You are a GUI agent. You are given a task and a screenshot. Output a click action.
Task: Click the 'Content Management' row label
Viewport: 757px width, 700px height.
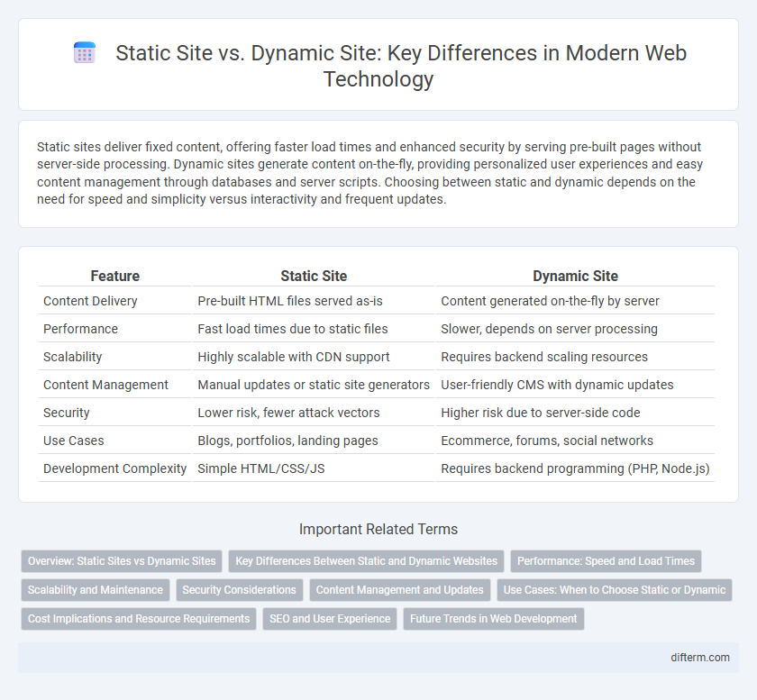(115, 385)
